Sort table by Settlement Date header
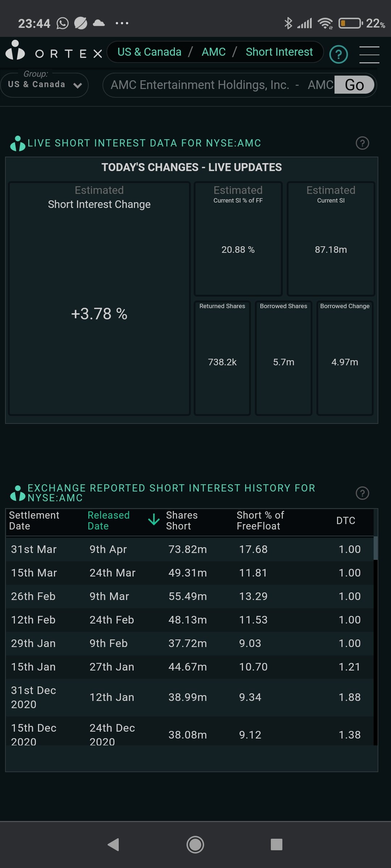391x868 pixels. pos(34,520)
